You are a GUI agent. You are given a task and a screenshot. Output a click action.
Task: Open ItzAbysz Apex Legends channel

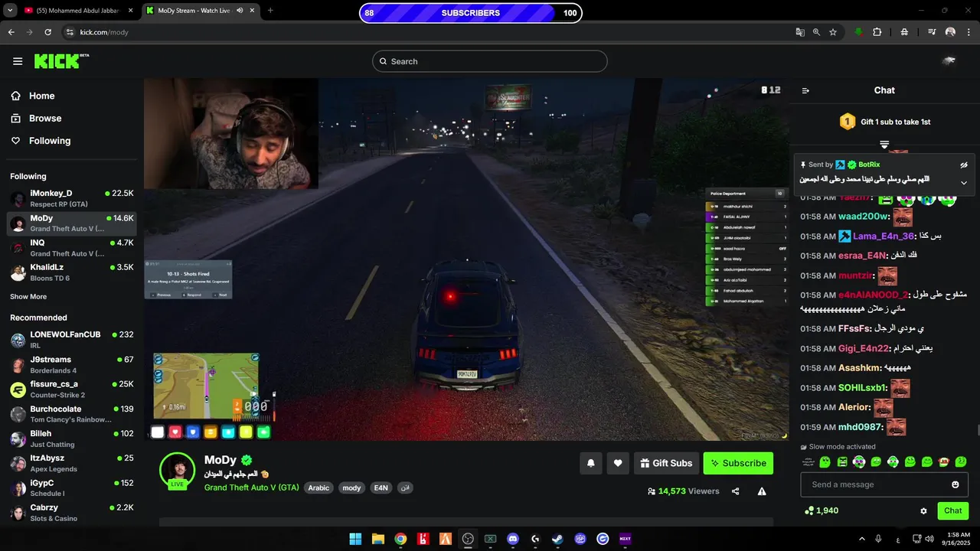[72, 463]
